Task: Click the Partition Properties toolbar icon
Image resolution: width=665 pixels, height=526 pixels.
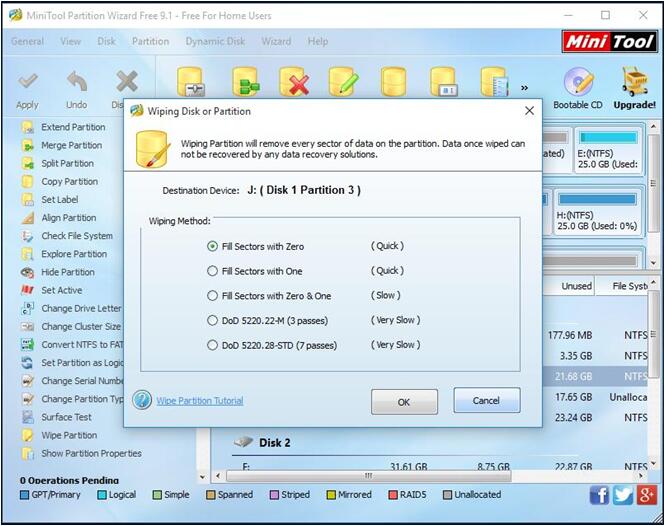Action: [495, 81]
